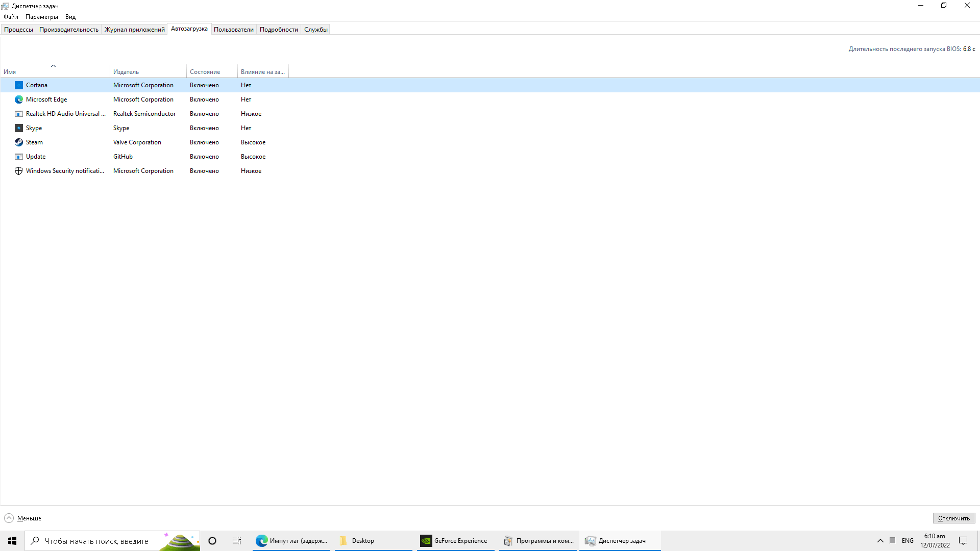
Task: Select the Skype row name
Action: [34, 128]
